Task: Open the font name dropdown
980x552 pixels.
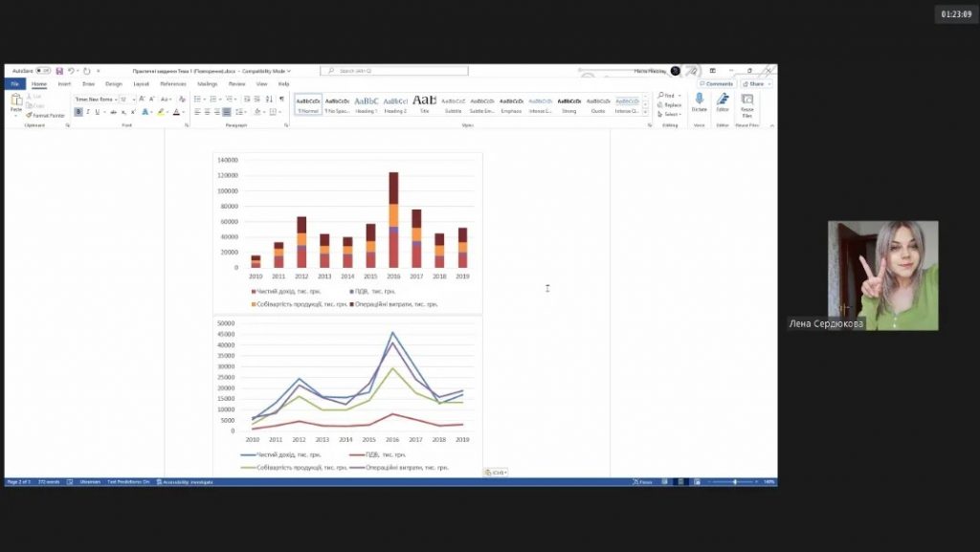Action: click(115, 99)
